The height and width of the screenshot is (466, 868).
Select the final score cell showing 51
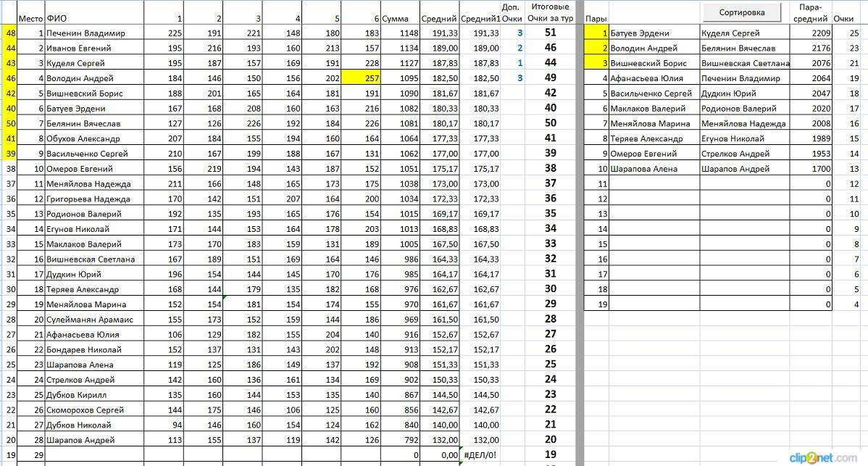pyautogui.click(x=550, y=33)
